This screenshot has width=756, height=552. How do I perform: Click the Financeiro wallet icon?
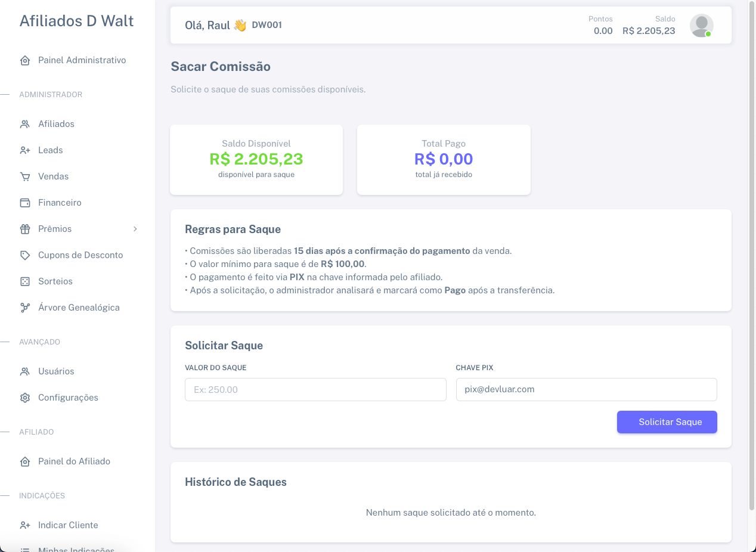pyautogui.click(x=25, y=203)
